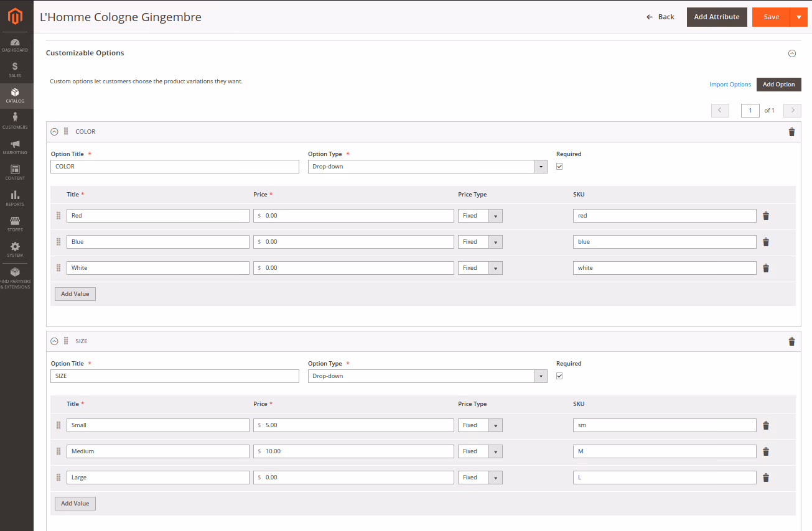The image size is (812, 531).
Task: Open the Marketing menu in sidebar
Action: (16, 147)
